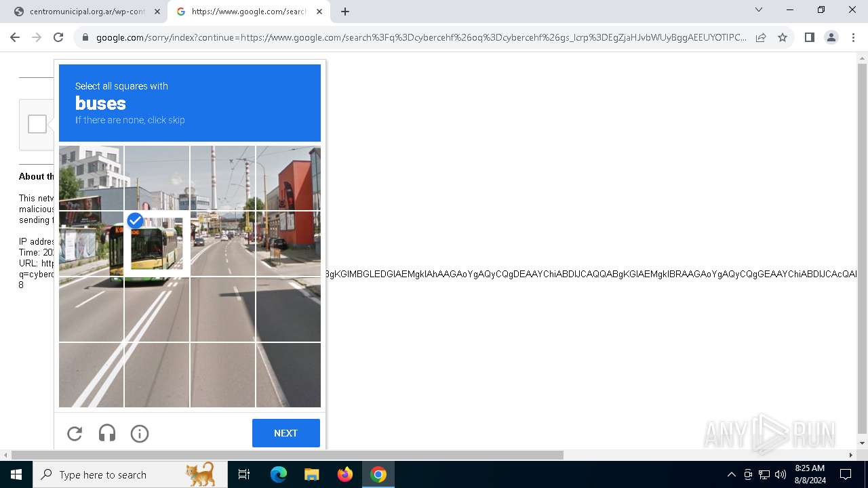This screenshot has height=488, width=868.
Task: Open a new browser tab
Action: tap(345, 12)
